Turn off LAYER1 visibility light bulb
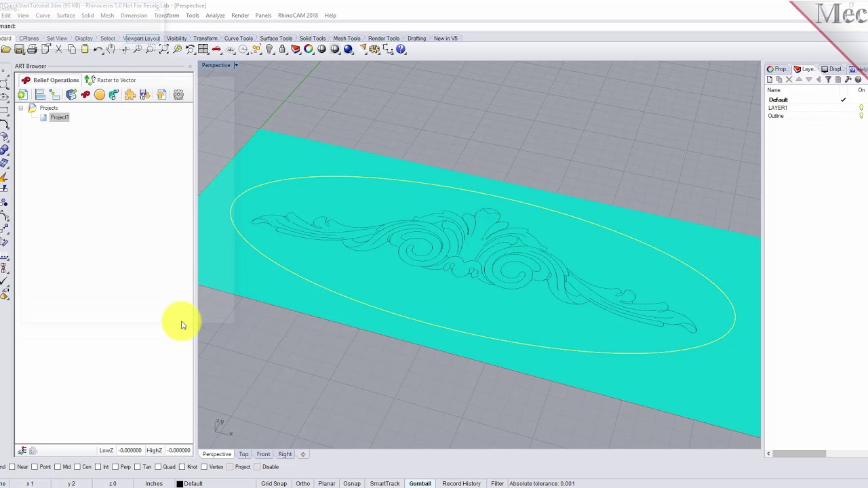 coord(861,108)
